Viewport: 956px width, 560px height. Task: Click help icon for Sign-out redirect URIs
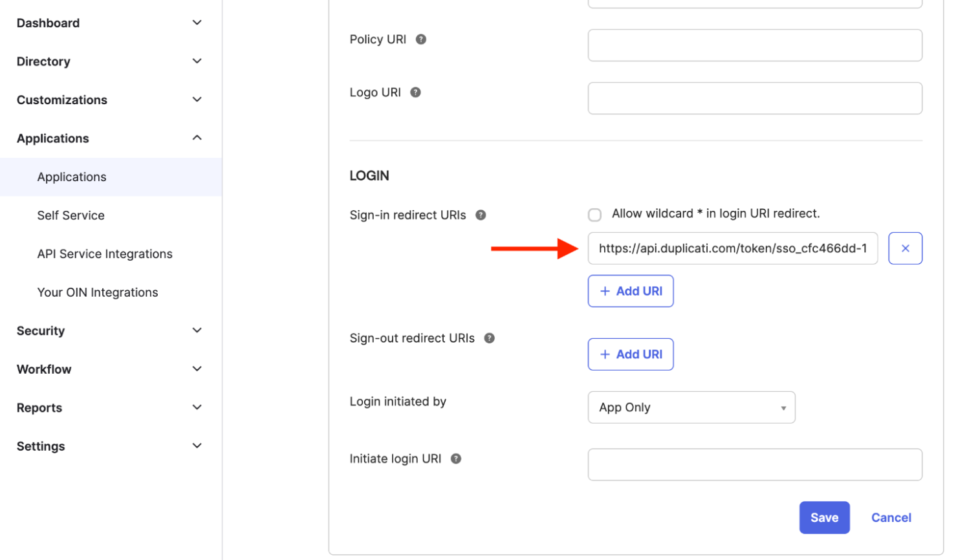[490, 338]
